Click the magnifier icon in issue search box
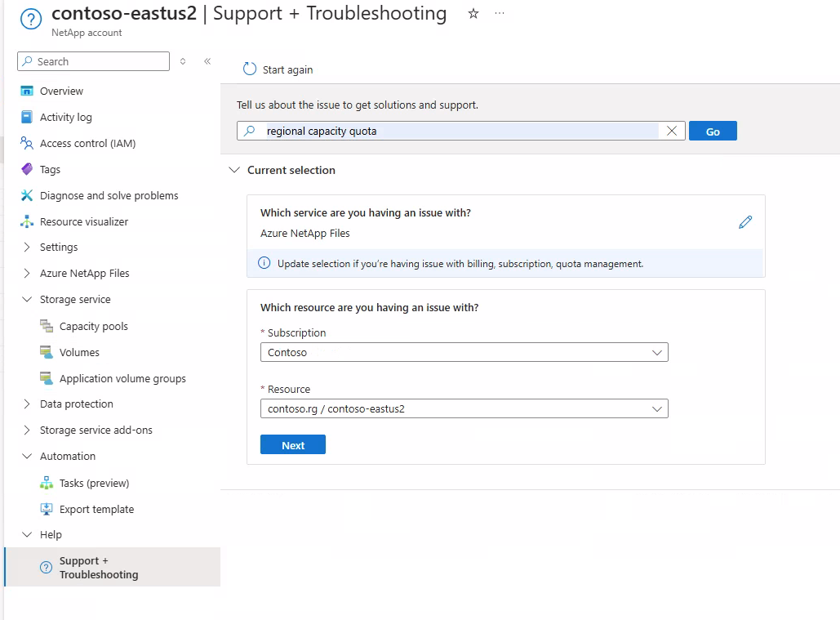The height and width of the screenshot is (620, 840). (250, 131)
